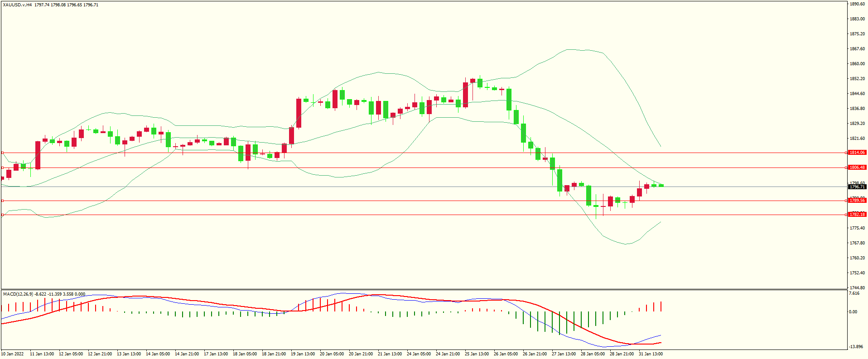This screenshot has width=868, height=359.
Task: Click the 11 Jan 13:00 time label
Action: point(42,354)
